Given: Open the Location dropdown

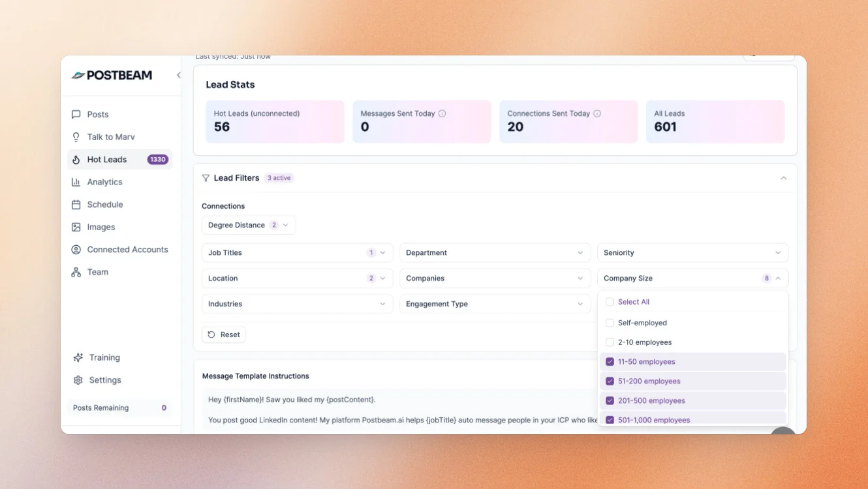Looking at the screenshot, I should pos(298,278).
